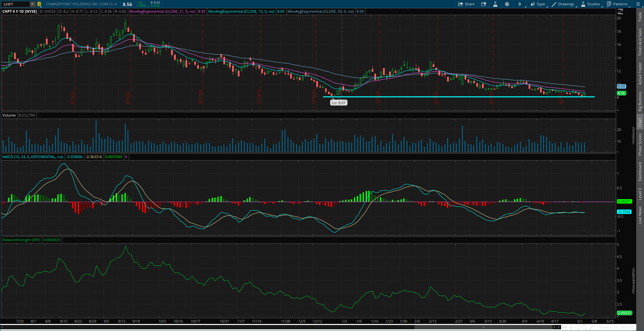Click the Volume study label
Viewport: 644px width, 331px height.
click(9, 115)
